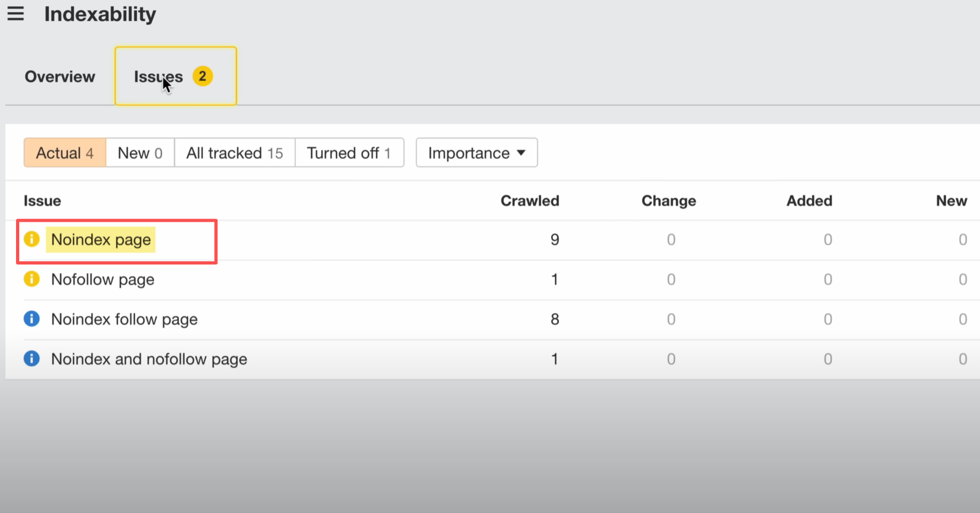The width and height of the screenshot is (980, 513).
Task: Click the blue info icon beside Noindex follow page
Action: [x=32, y=319]
